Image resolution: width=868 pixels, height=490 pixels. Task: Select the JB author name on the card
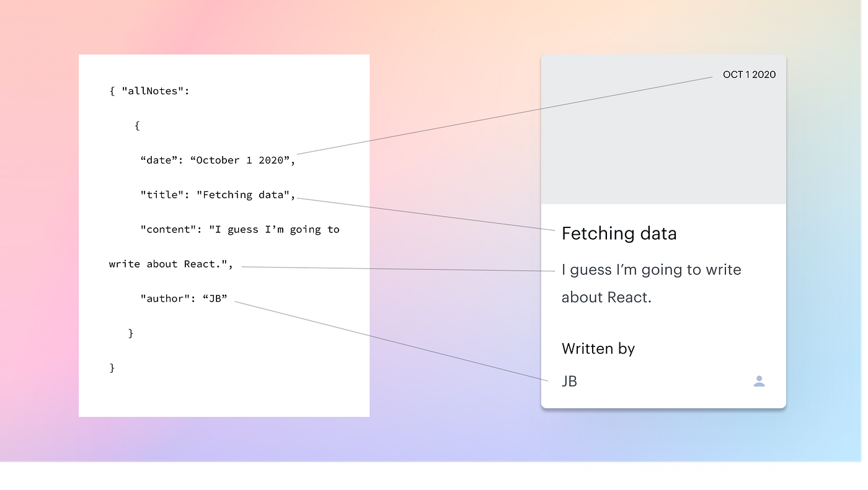569,382
